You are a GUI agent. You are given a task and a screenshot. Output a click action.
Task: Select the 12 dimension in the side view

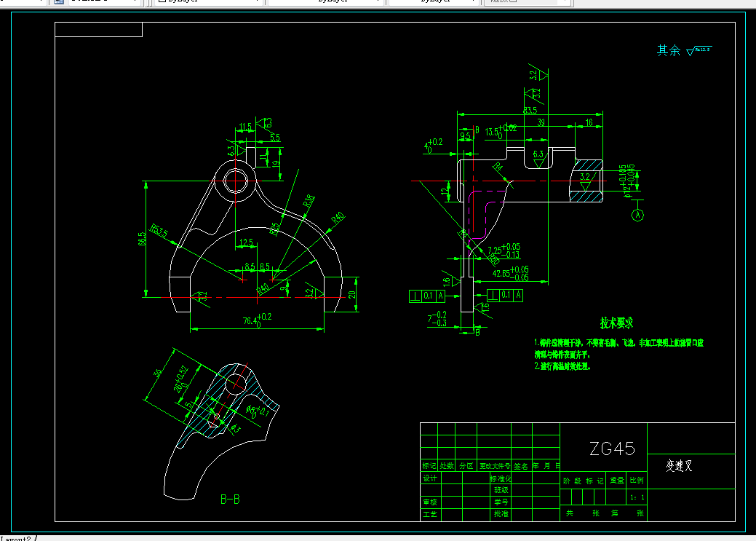(x=445, y=191)
